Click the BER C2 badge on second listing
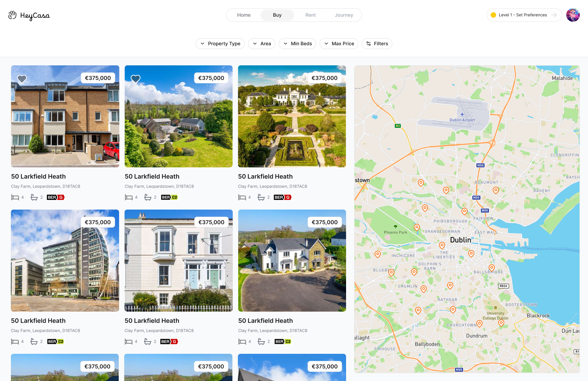 169,197
